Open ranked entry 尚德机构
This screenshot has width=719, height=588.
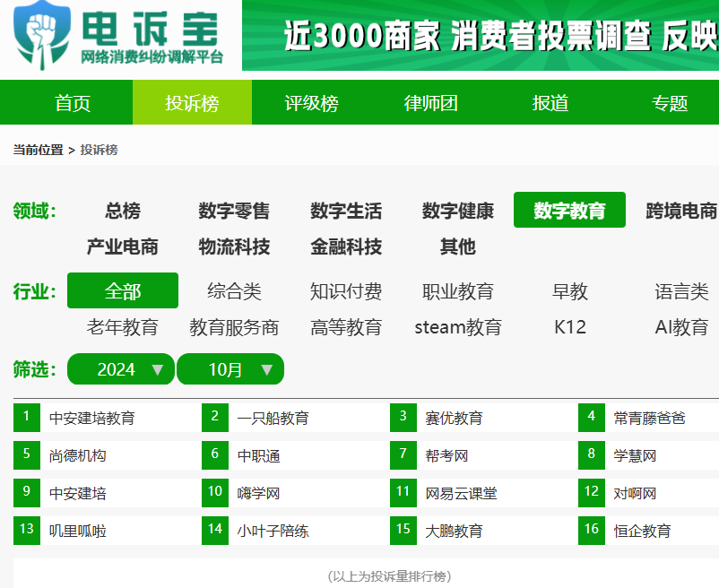coord(77,455)
